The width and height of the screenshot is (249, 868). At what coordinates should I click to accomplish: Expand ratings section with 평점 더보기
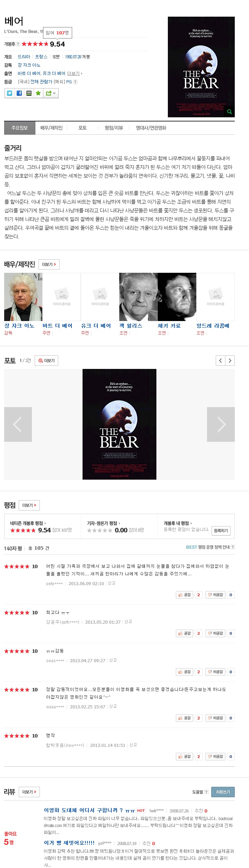29,505
